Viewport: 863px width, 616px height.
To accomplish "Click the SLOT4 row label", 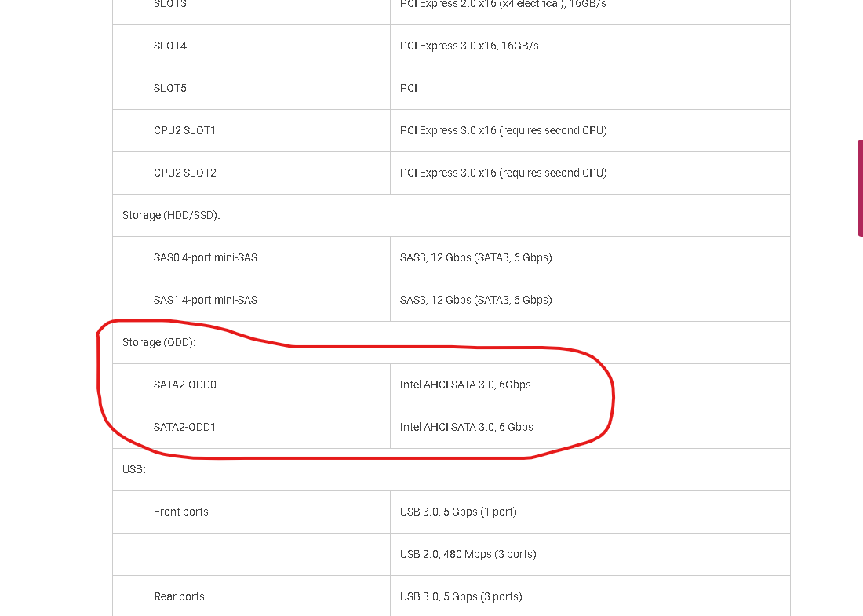I will 170,46.
